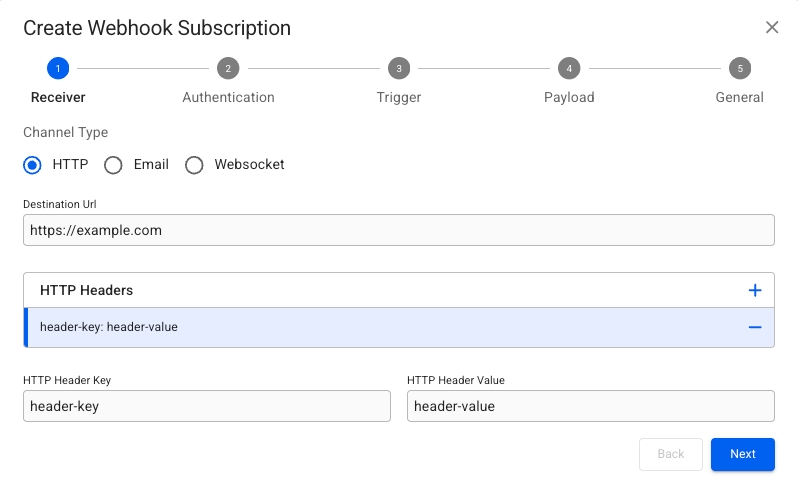
Task: Click the step 4 circle above Payload
Action: tap(569, 68)
